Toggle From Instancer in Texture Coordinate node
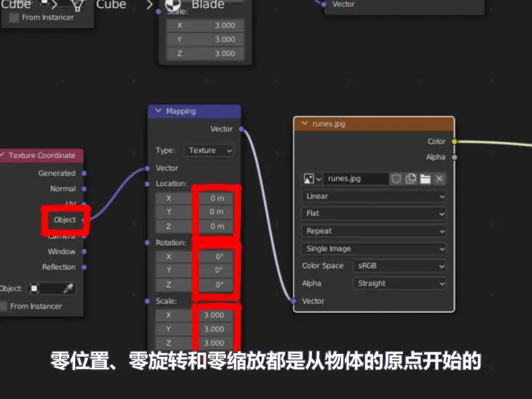 click(3, 306)
